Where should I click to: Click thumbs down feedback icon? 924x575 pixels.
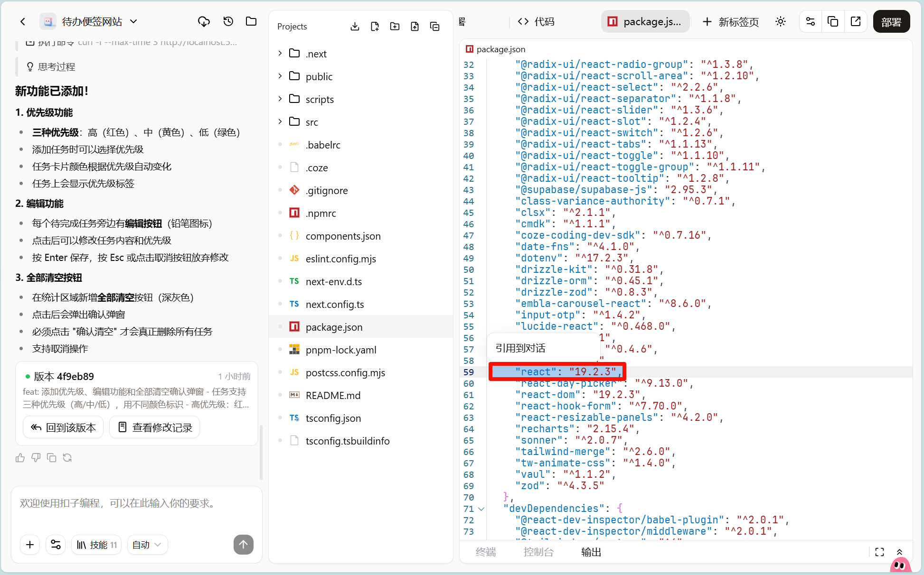click(x=36, y=458)
